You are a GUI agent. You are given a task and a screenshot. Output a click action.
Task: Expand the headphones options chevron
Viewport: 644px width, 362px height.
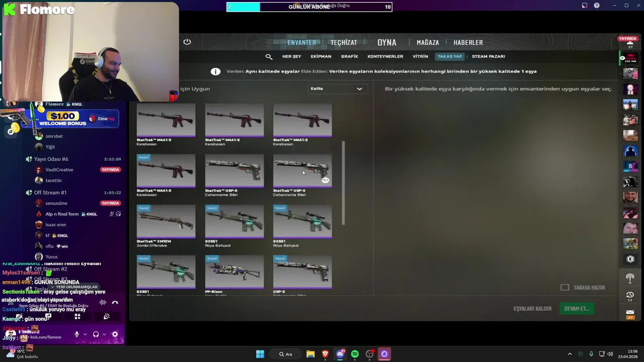pos(104,334)
